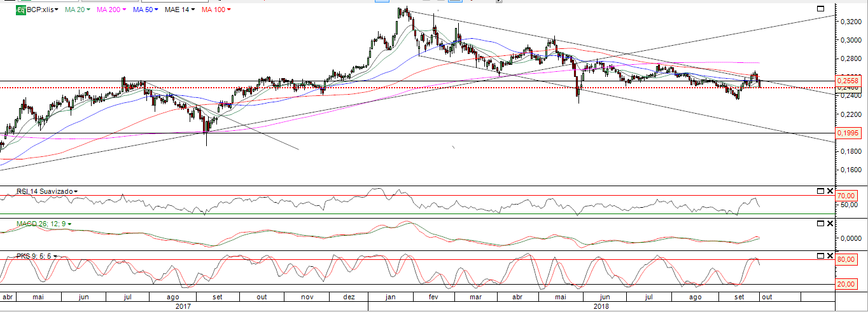
Task: Maximize the MACD indicator panel
Action: tap(820, 224)
